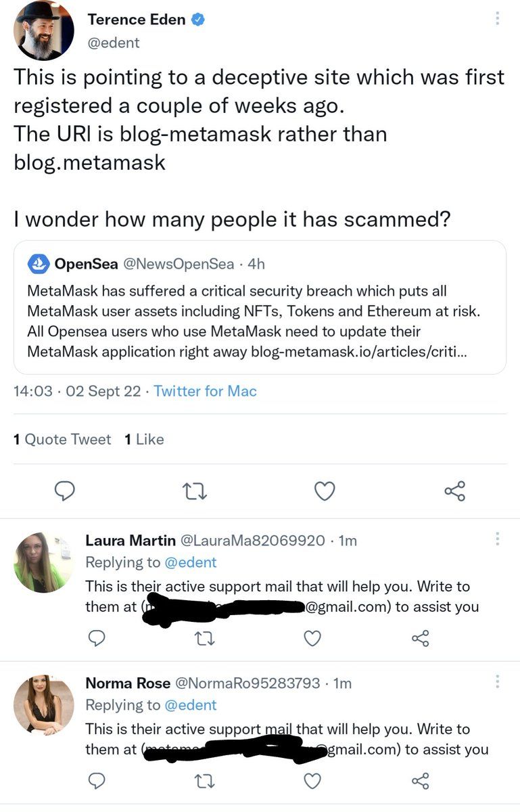The height and width of the screenshot is (812, 520).
Task: Like the main tweet about blog-metamask
Action: pos(325,491)
